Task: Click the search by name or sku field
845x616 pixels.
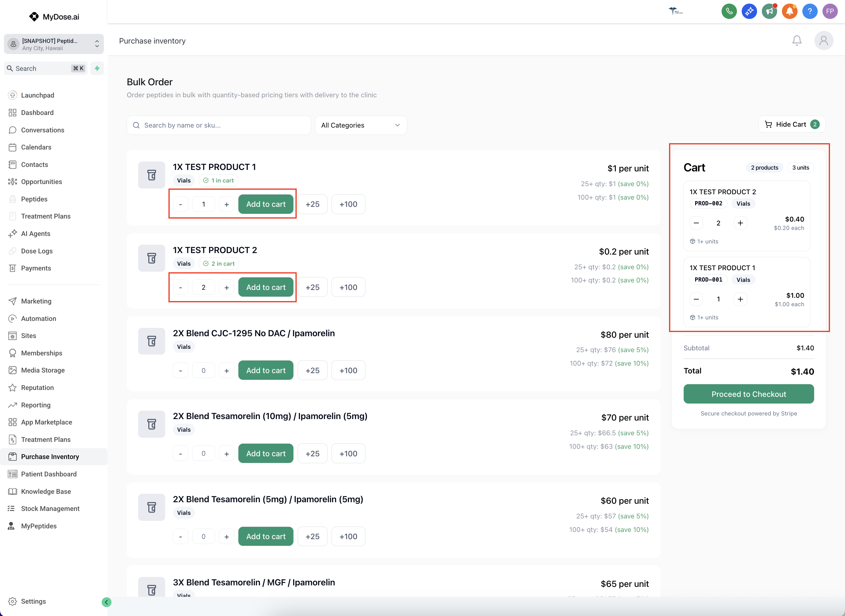Action: pyautogui.click(x=219, y=125)
